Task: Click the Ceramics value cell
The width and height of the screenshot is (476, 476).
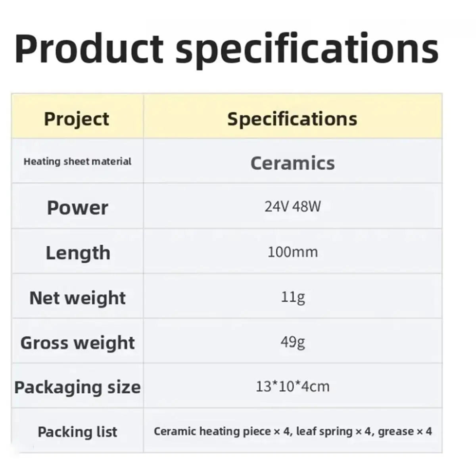Action: [x=293, y=163]
